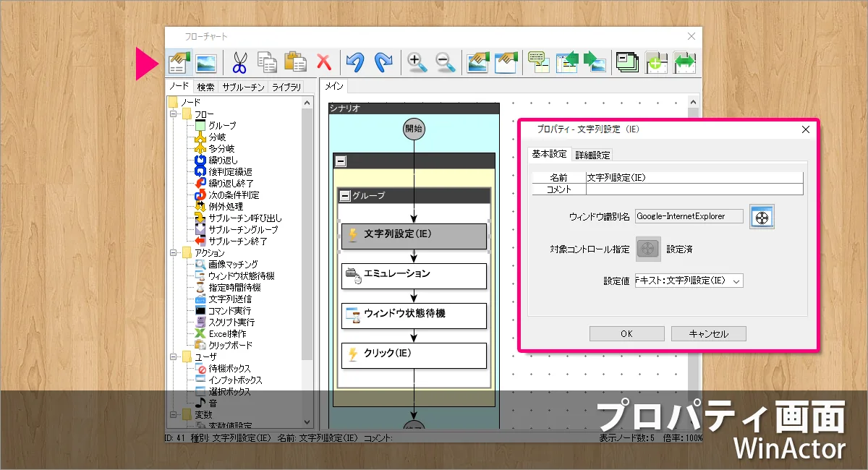Viewport: 868px width, 470px height.
Task: Click the window target selection button
Action: [x=762, y=216]
